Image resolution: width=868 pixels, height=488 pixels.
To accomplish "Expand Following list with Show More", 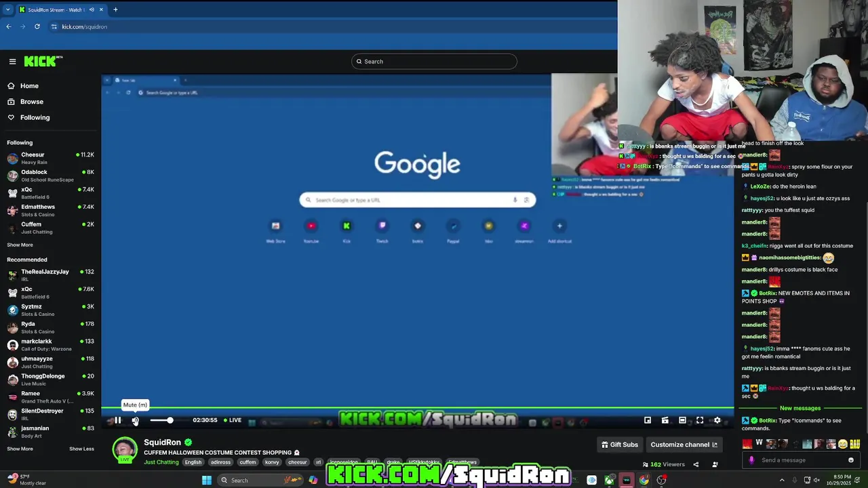I will (x=20, y=245).
